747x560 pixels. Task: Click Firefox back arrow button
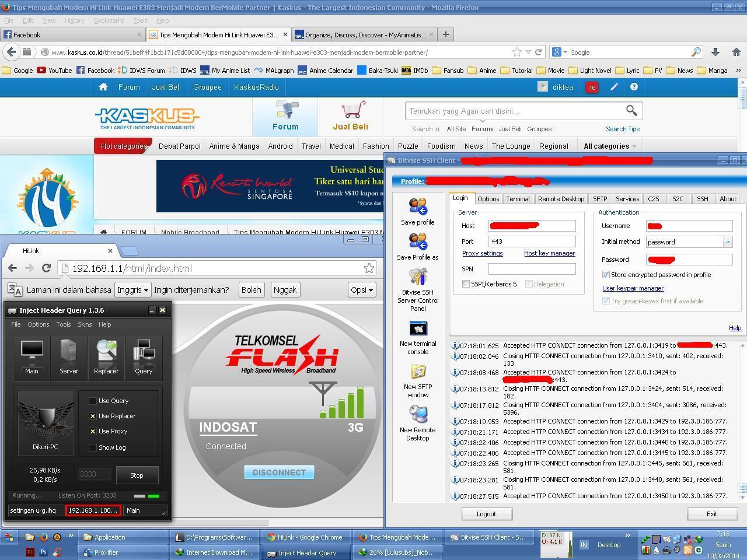click(11, 52)
